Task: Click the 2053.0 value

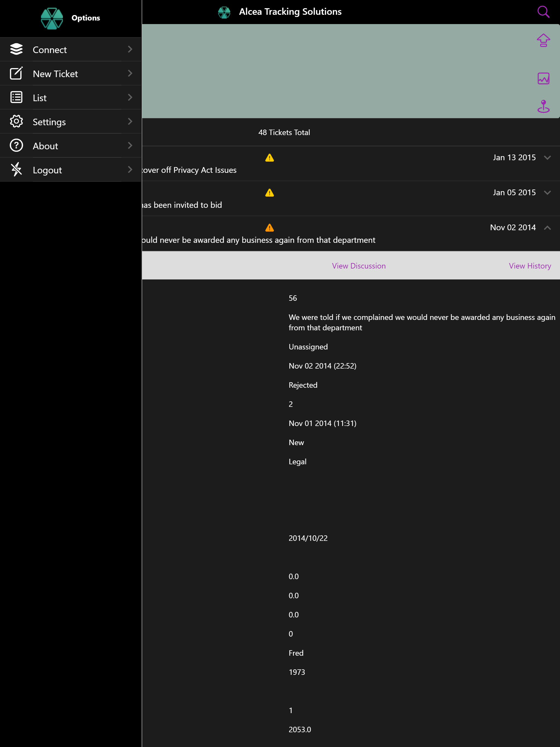Action: point(300,730)
